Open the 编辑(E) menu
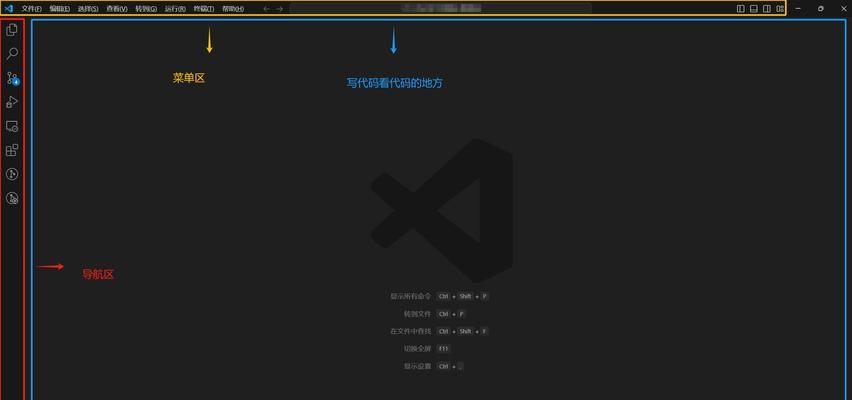The height and width of the screenshot is (400, 852). click(x=59, y=9)
